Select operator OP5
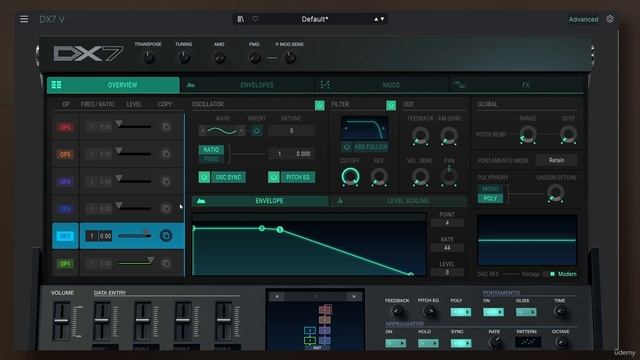640x360 pixels. tap(65, 154)
